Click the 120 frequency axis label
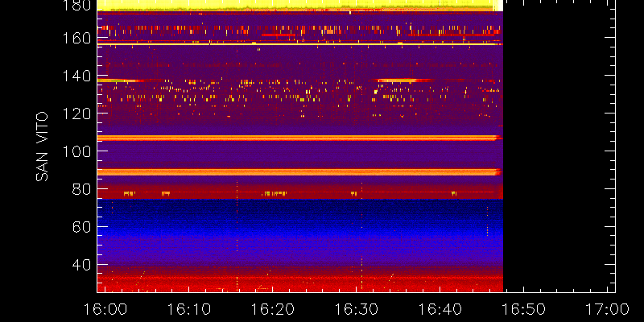 [76, 114]
